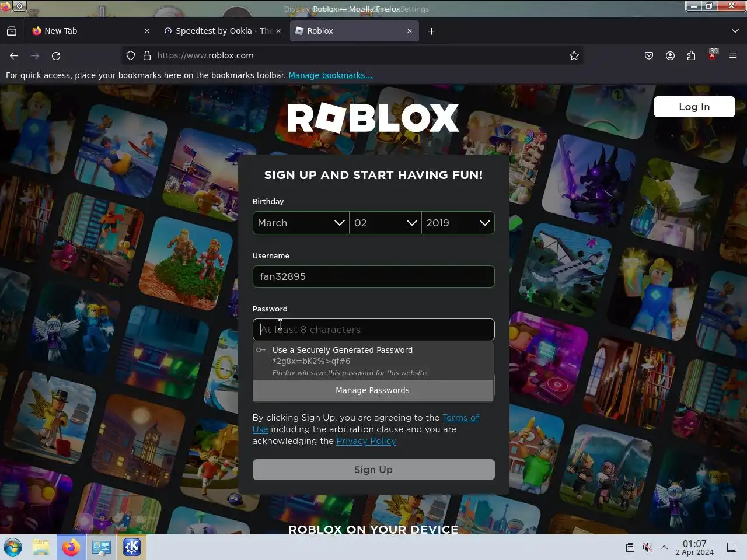Click the muted volume tray icon
This screenshot has width=747, height=560.
(x=647, y=547)
